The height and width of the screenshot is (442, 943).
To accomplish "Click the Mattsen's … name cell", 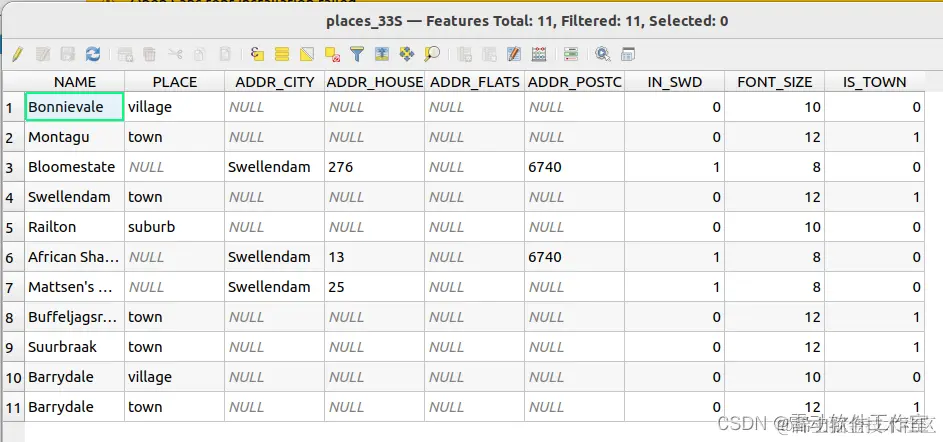I will 75,287.
